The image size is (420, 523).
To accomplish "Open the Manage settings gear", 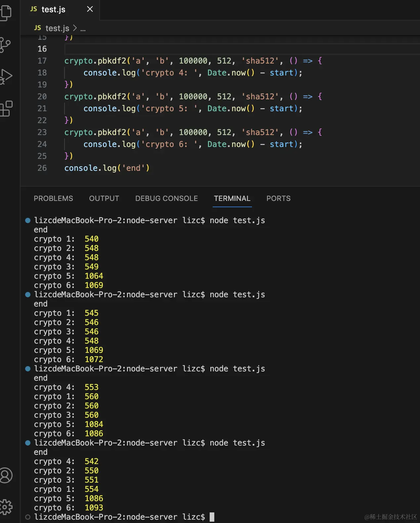I will pyautogui.click(x=6, y=507).
